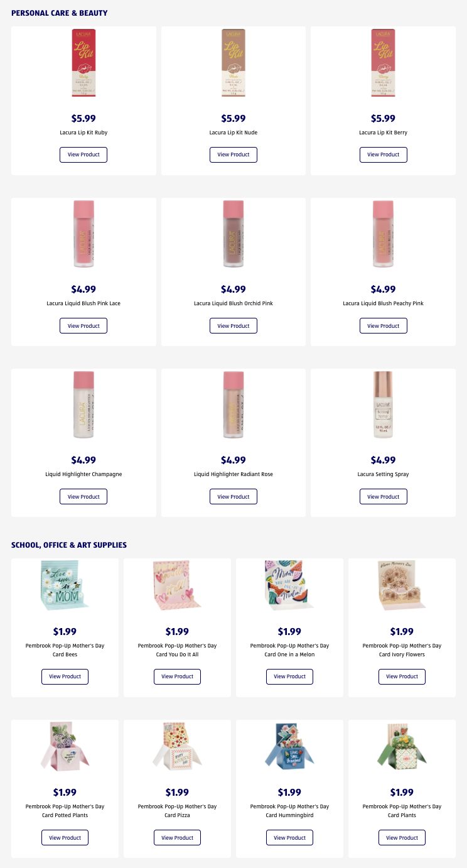The width and height of the screenshot is (467, 868).
Task: Click View Product for Liquid Highlighter Radiant Rose
Action: 233,497
